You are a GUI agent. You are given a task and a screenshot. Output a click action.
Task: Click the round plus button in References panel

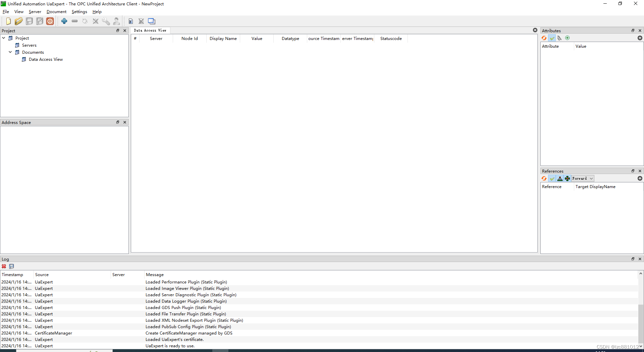pyautogui.click(x=640, y=178)
